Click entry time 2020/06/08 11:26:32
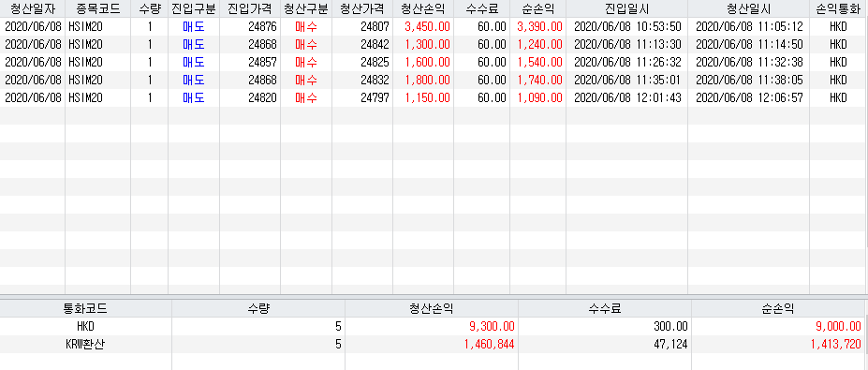Viewport: 868px width, 370px height. point(627,62)
